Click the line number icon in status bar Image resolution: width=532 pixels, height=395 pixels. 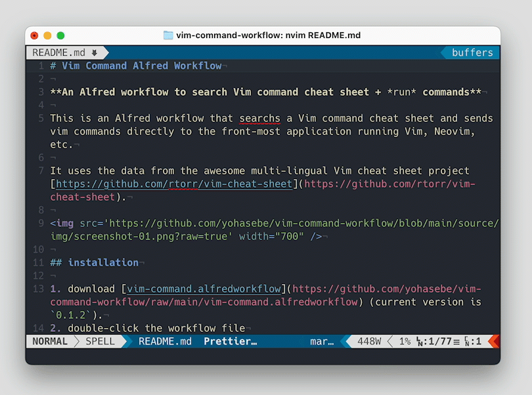point(419,341)
